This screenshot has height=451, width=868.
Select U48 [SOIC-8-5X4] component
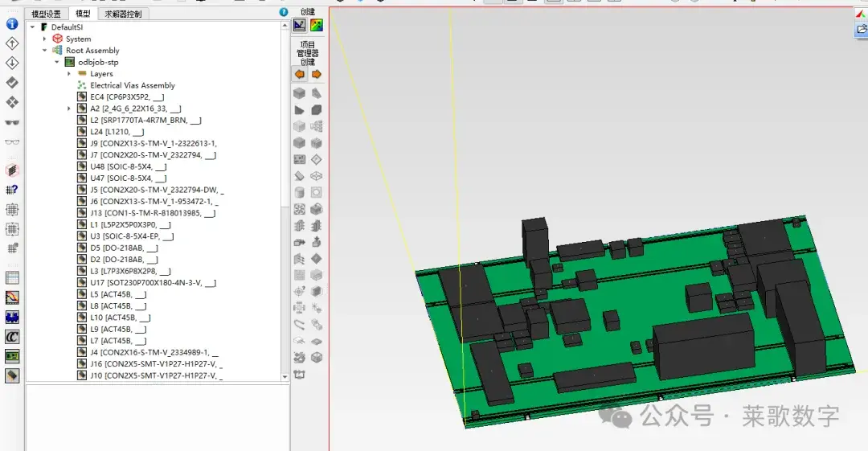click(x=128, y=166)
